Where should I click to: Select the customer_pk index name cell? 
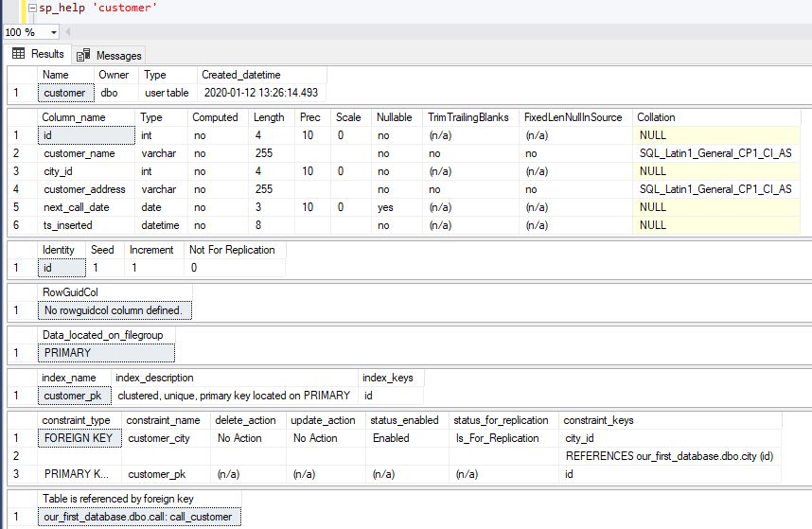(x=74, y=396)
